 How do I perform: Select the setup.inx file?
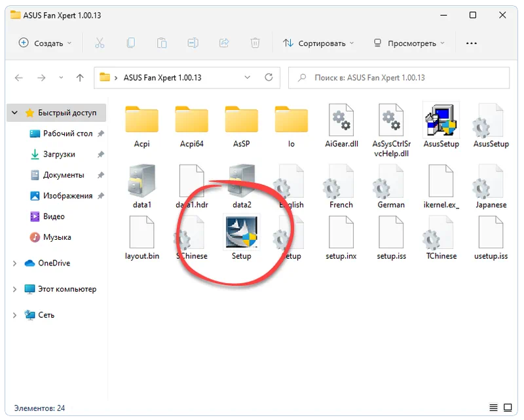tap(341, 238)
